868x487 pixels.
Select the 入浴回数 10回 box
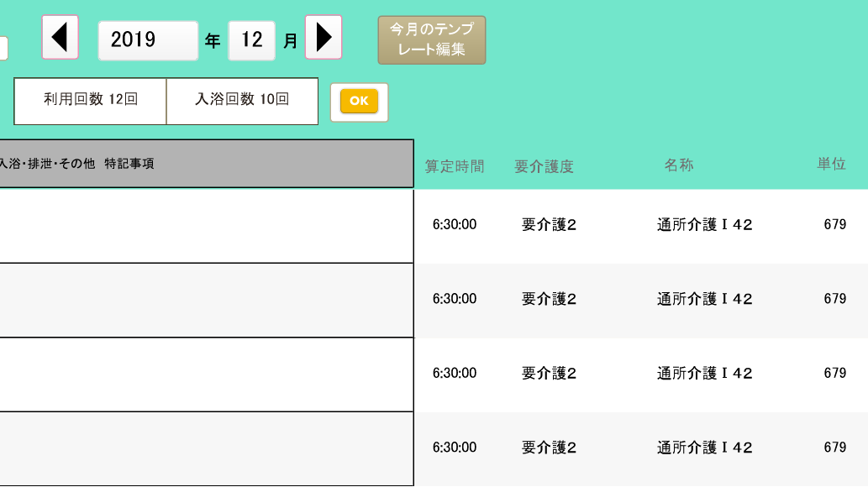click(243, 101)
